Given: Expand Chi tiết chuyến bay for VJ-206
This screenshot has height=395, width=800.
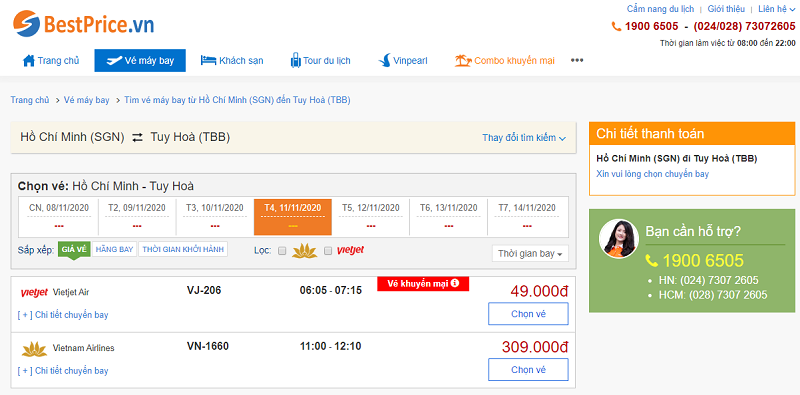Looking at the screenshot, I should tap(63, 315).
